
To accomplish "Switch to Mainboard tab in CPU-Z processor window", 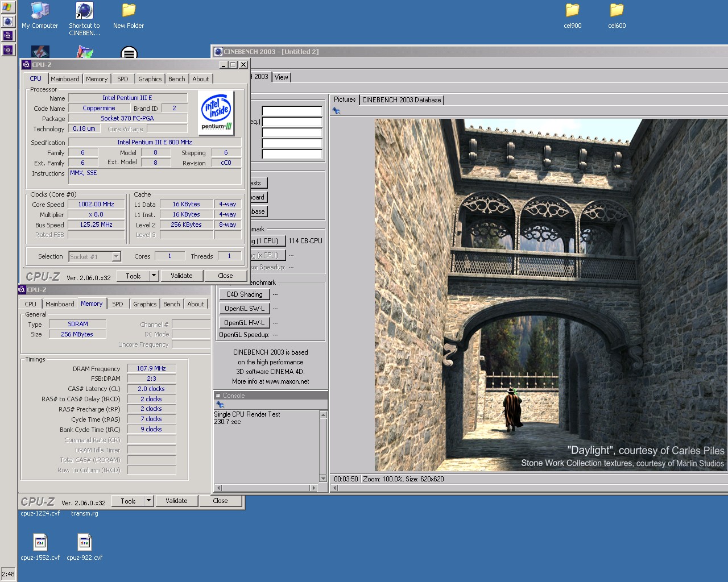I will (65, 79).
